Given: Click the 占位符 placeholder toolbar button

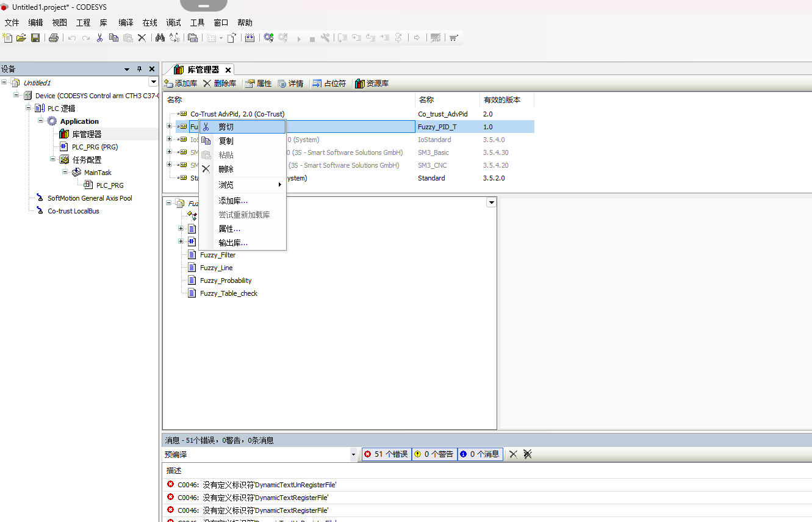Looking at the screenshot, I should click(x=329, y=84).
